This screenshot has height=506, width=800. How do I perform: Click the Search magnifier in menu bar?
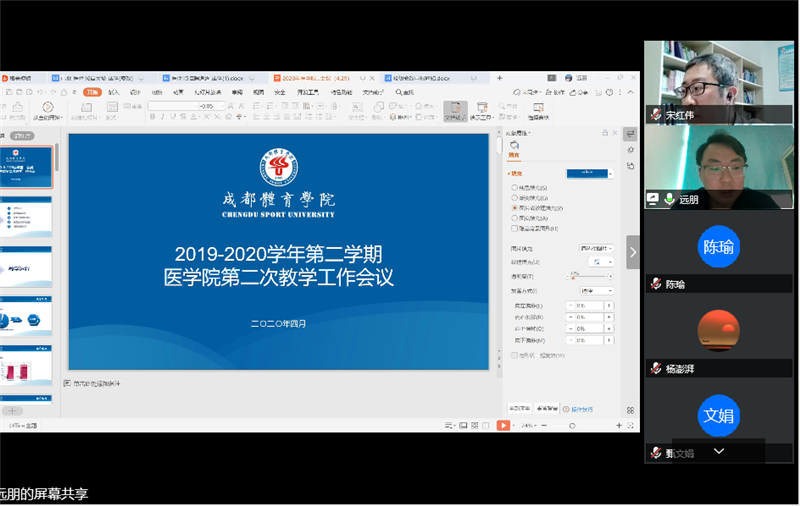coord(399,92)
